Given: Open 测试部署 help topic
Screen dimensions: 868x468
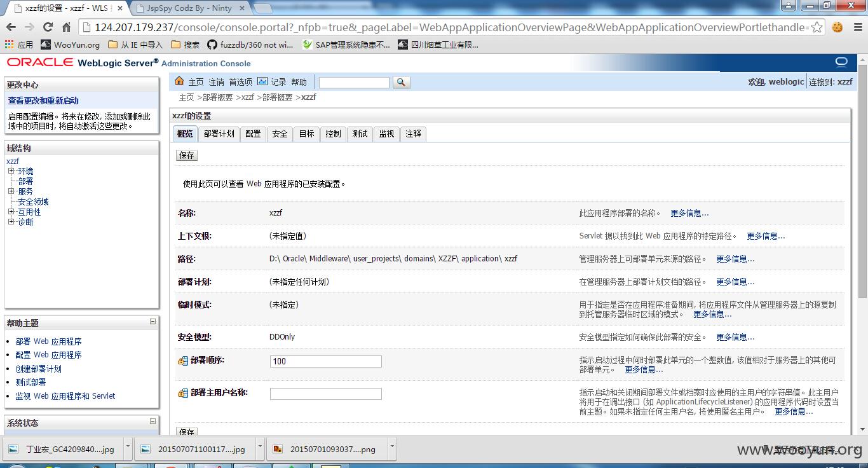Looking at the screenshot, I should (x=31, y=382).
